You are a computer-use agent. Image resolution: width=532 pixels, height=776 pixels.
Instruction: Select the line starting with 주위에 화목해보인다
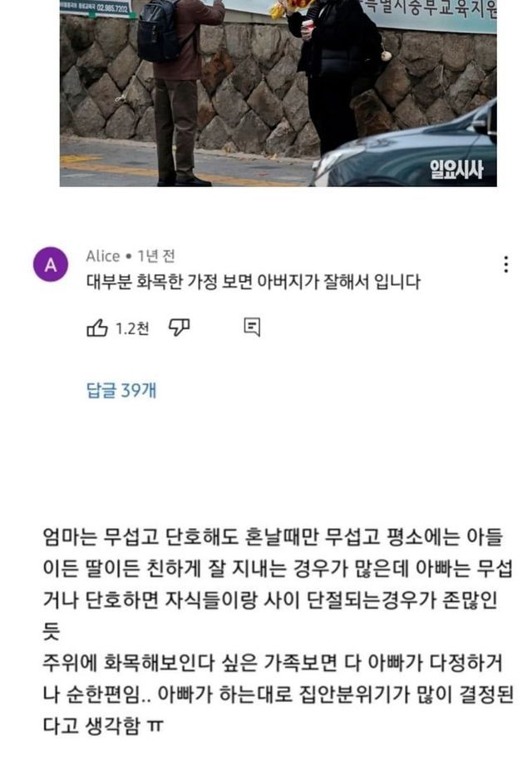pyautogui.click(x=273, y=663)
